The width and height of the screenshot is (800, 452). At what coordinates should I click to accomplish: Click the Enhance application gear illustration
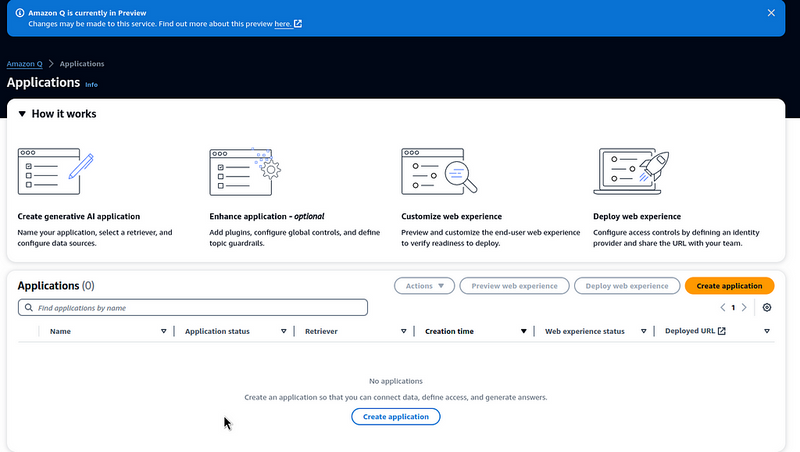click(x=245, y=171)
